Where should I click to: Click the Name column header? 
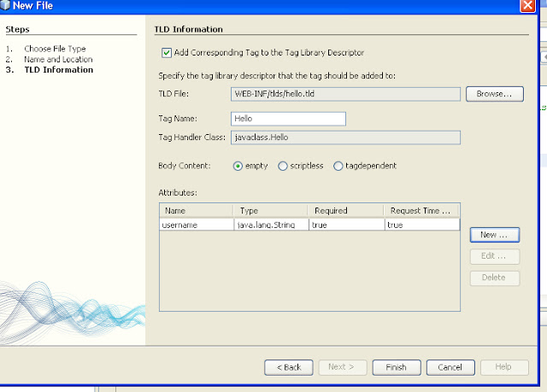point(197,211)
